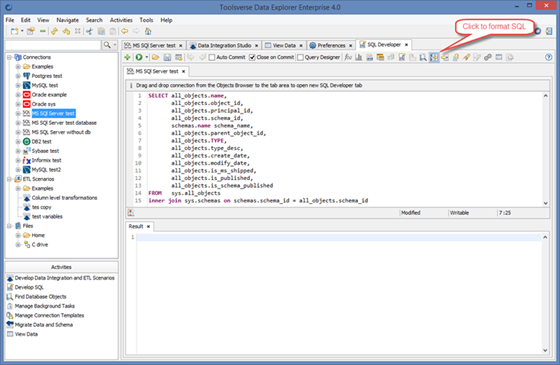This screenshot has width=560, height=365.
Task: Click the Paste clipboard icon
Action: 113,31
